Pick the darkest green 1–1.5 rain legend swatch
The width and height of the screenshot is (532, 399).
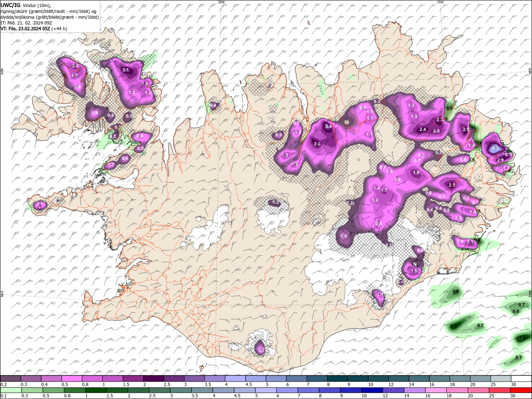[95, 390]
